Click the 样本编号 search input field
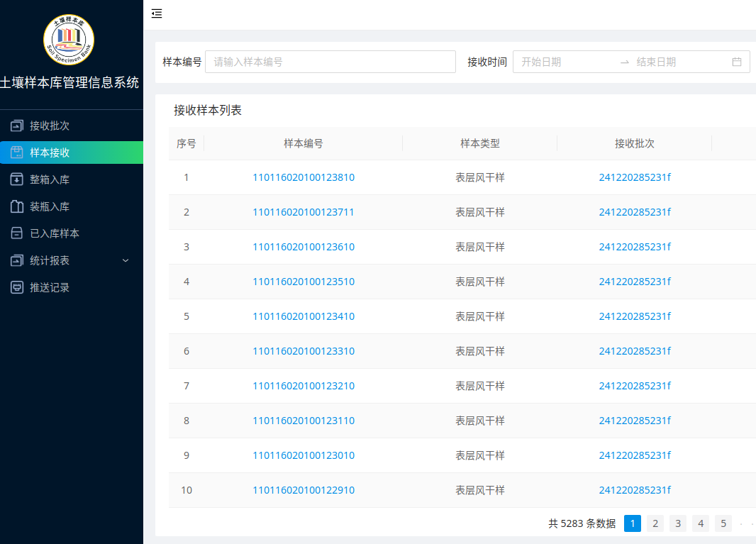The width and height of the screenshot is (756, 544). coord(330,62)
